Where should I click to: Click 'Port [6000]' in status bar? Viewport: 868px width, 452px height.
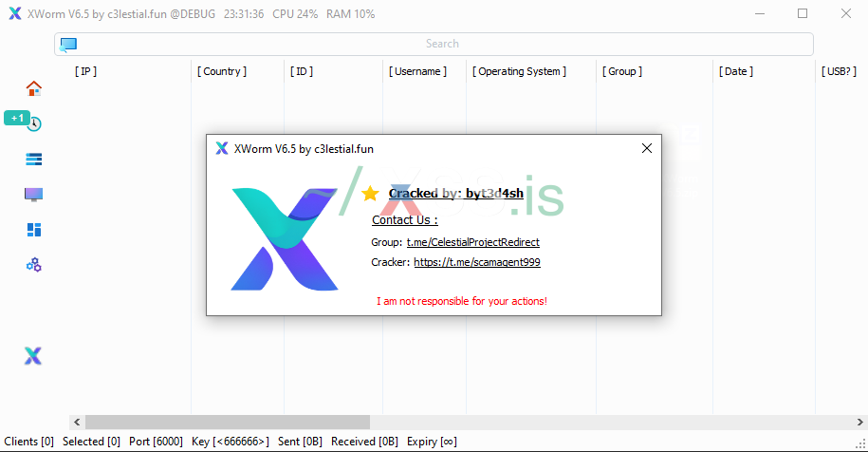[157, 442]
